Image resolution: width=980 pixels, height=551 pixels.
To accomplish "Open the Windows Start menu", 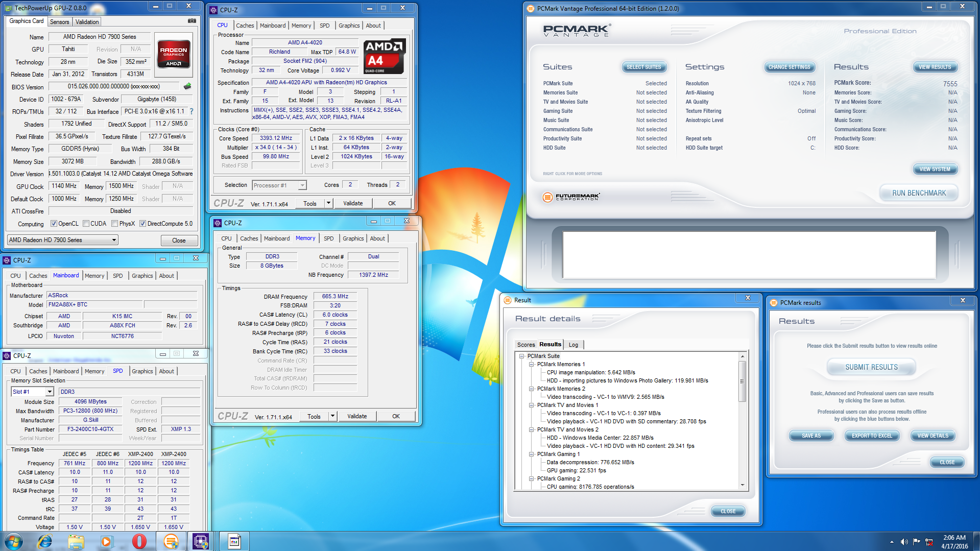I will pyautogui.click(x=14, y=541).
